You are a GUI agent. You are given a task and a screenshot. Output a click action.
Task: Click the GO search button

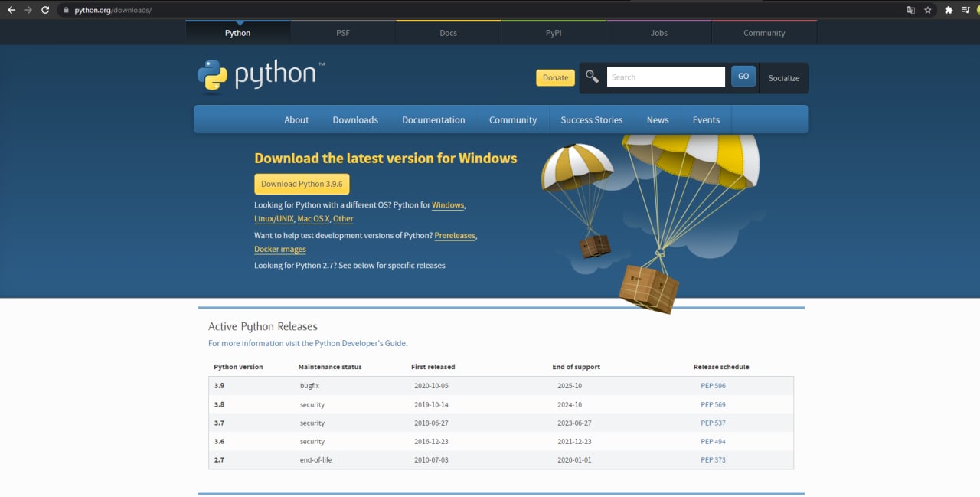coord(743,77)
